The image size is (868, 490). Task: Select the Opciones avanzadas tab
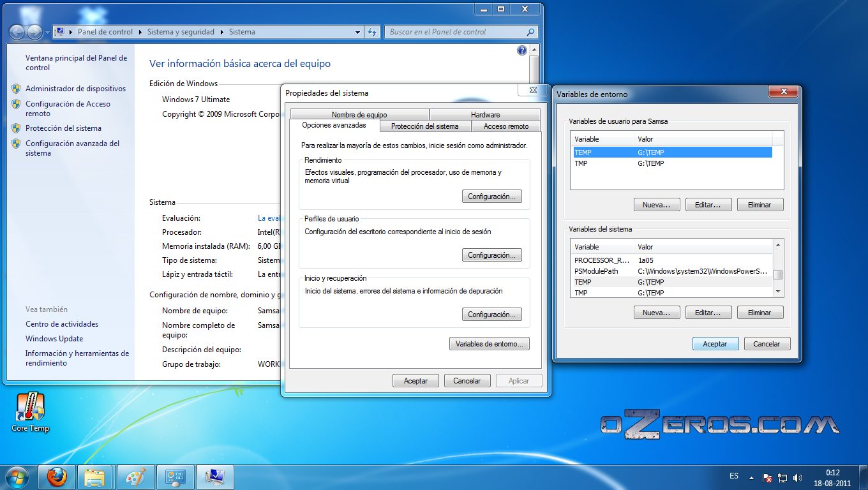[x=334, y=125]
